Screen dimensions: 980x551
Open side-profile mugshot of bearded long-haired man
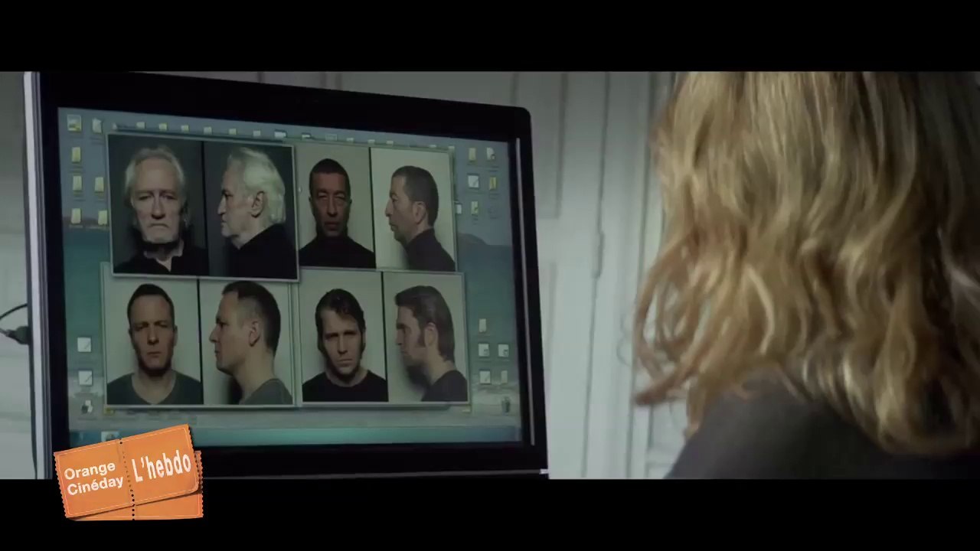426,337
